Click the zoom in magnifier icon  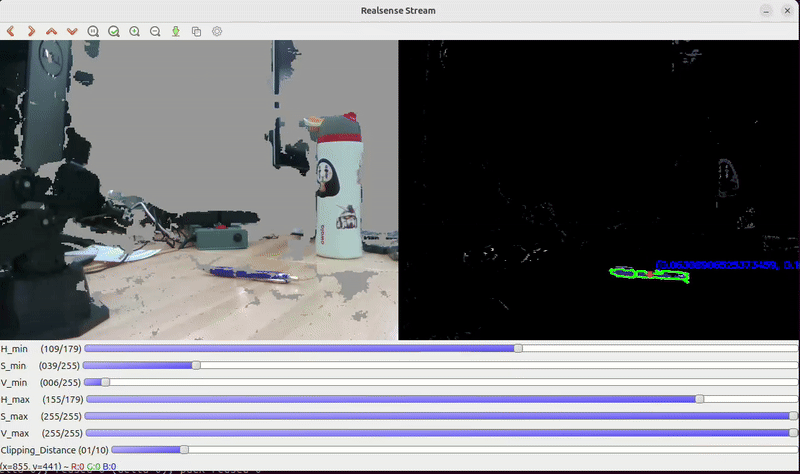(135, 31)
